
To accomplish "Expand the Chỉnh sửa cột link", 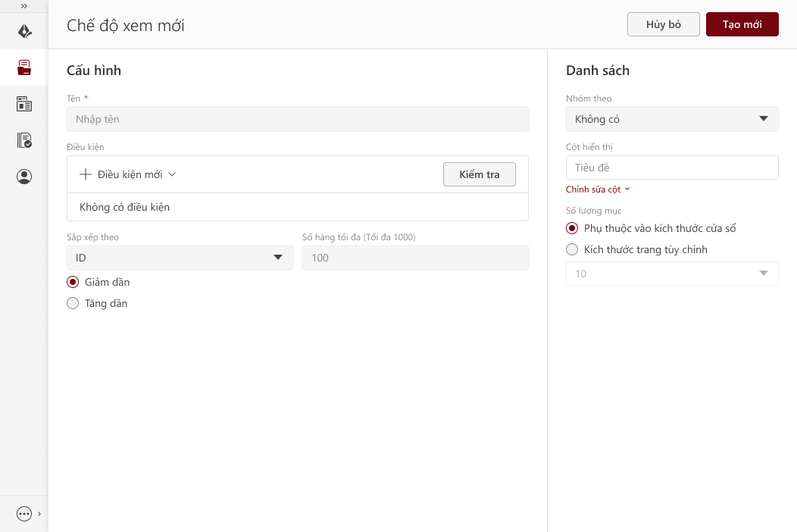I will point(598,189).
